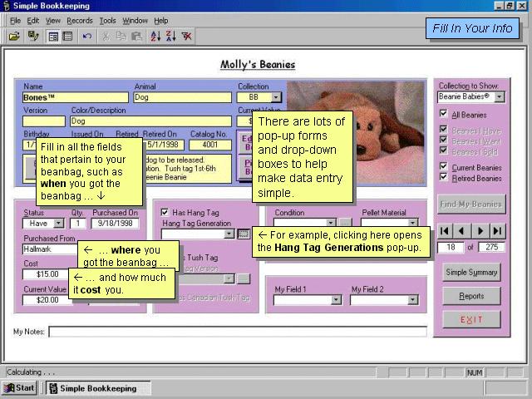Click the open folder toolbar icon

click(14, 37)
